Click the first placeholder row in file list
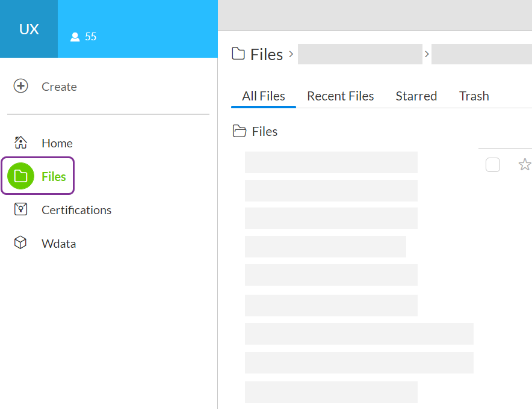Image resolution: width=532 pixels, height=409 pixels. [331, 162]
